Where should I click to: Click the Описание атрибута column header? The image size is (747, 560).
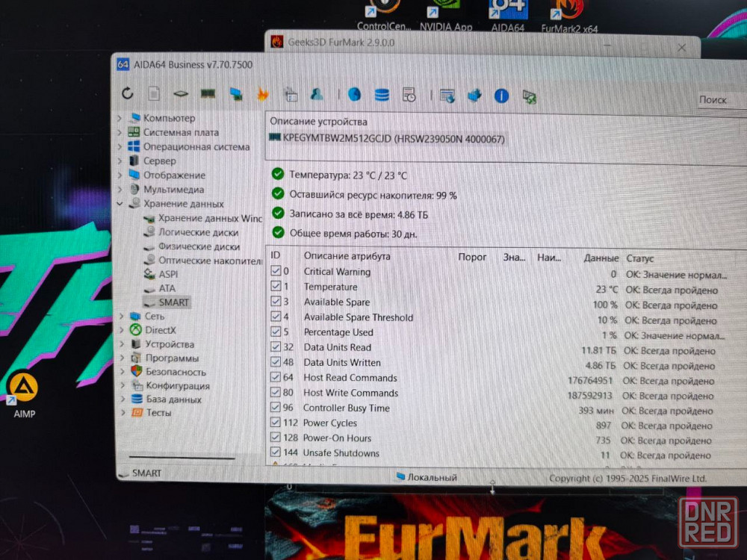(x=347, y=256)
